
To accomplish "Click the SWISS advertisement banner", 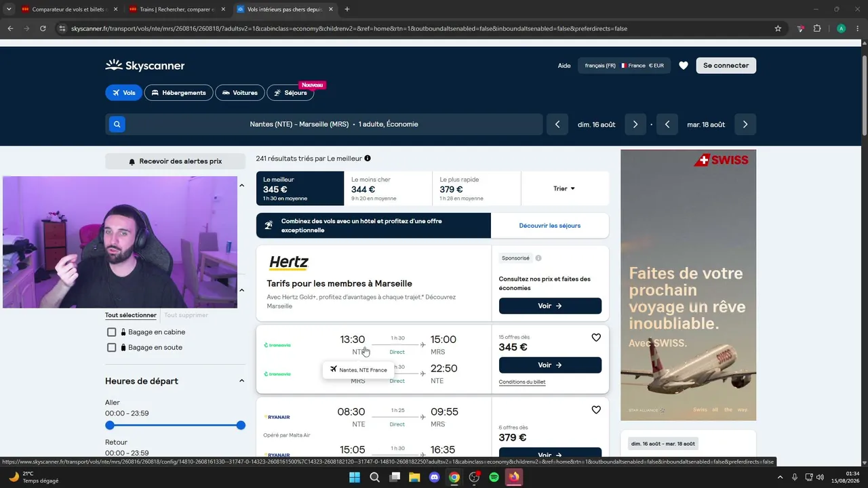I will click(x=688, y=285).
